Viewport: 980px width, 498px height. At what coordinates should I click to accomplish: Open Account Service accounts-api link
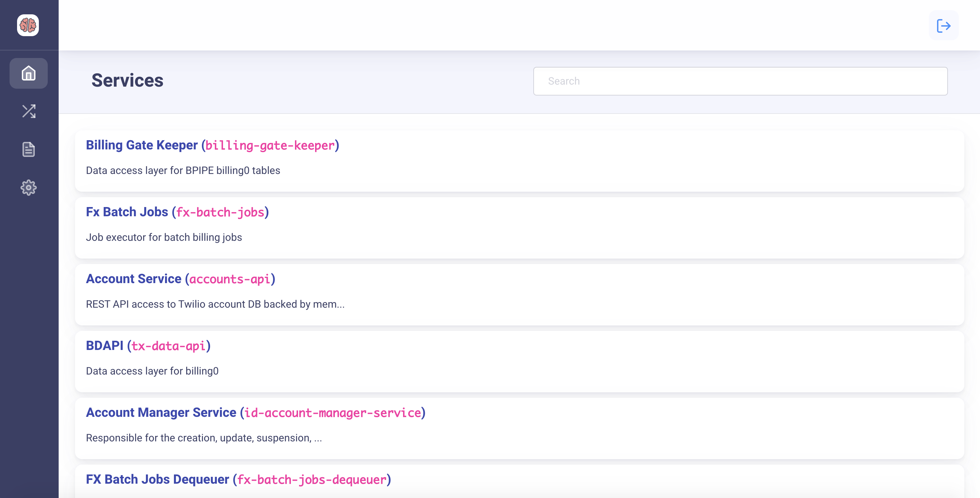(181, 279)
